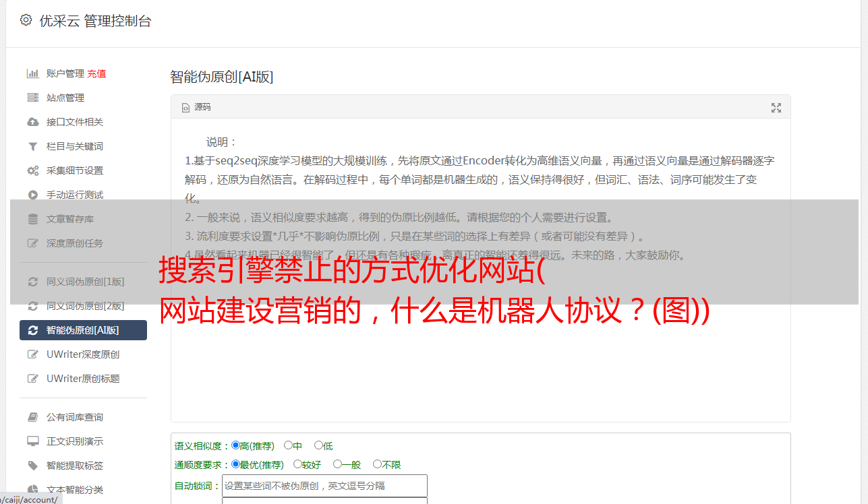Click the tag icon for 智能提取标签
Image resolution: width=868 pixels, height=504 pixels.
click(x=32, y=466)
